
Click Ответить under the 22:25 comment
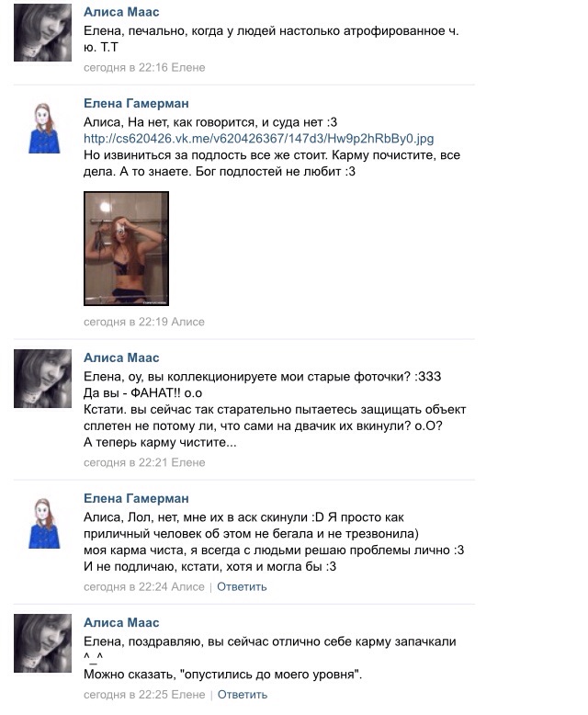[242, 695]
